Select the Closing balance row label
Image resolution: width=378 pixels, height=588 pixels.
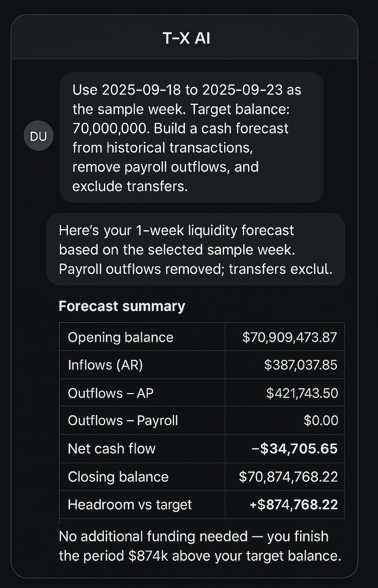pos(118,477)
